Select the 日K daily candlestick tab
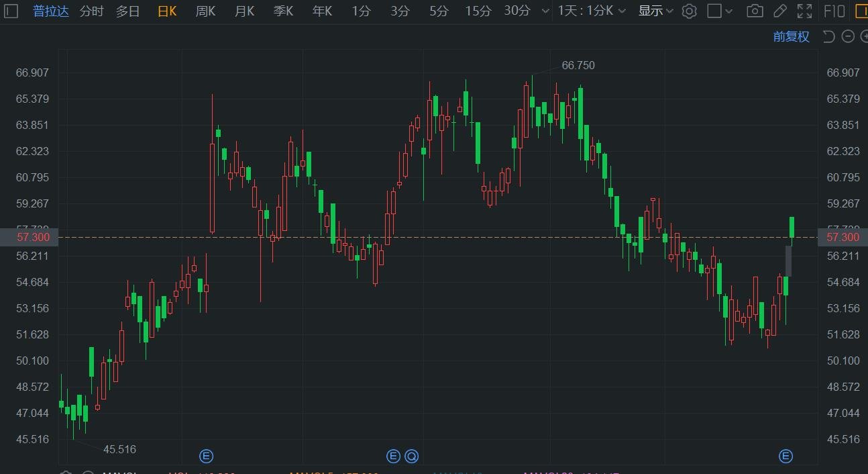The width and height of the screenshot is (868, 474). pyautogui.click(x=167, y=11)
